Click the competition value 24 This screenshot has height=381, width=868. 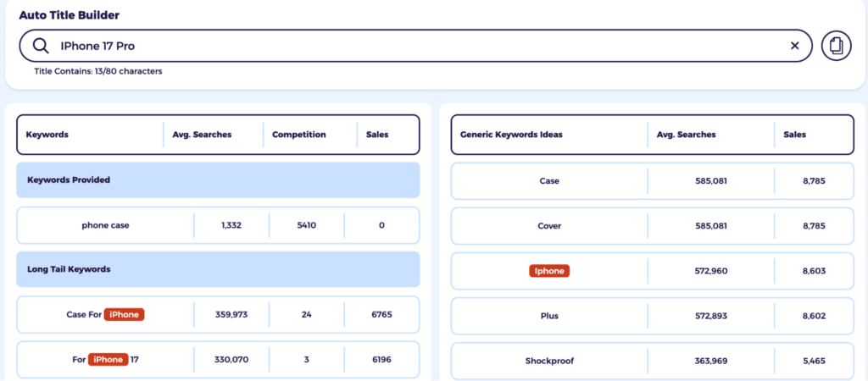[x=307, y=315]
